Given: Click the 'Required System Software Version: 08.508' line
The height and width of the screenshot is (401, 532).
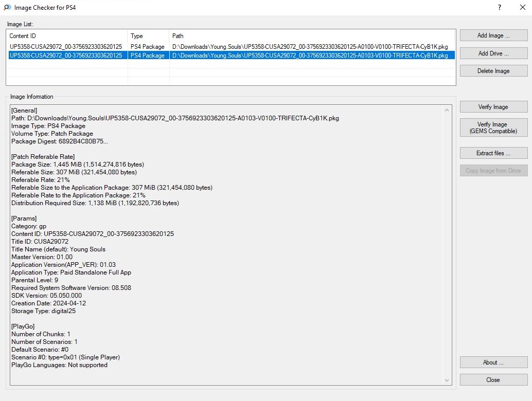Looking at the screenshot, I should coord(71,288).
